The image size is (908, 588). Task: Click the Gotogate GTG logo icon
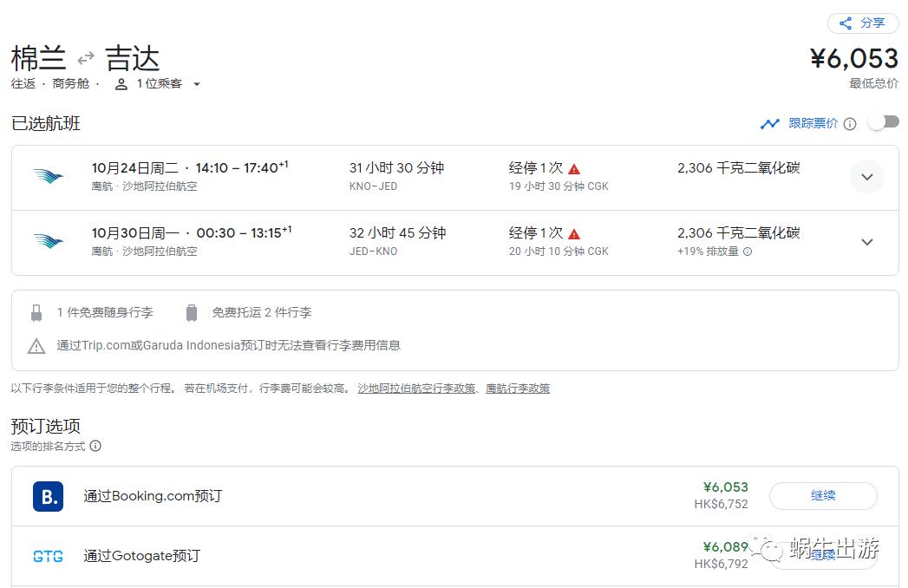pyautogui.click(x=48, y=556)
